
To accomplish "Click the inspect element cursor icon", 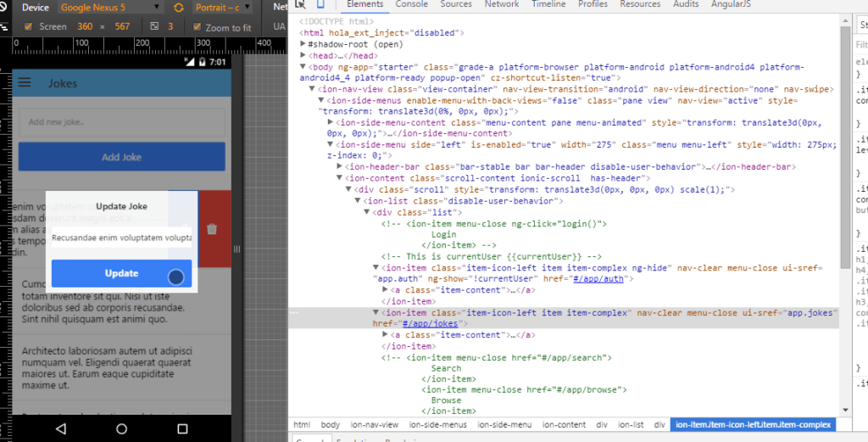I will [300, 4].
